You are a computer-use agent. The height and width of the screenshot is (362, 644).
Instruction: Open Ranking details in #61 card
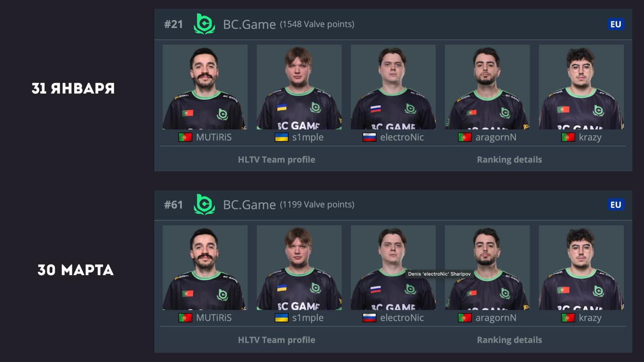pos(509,340)
